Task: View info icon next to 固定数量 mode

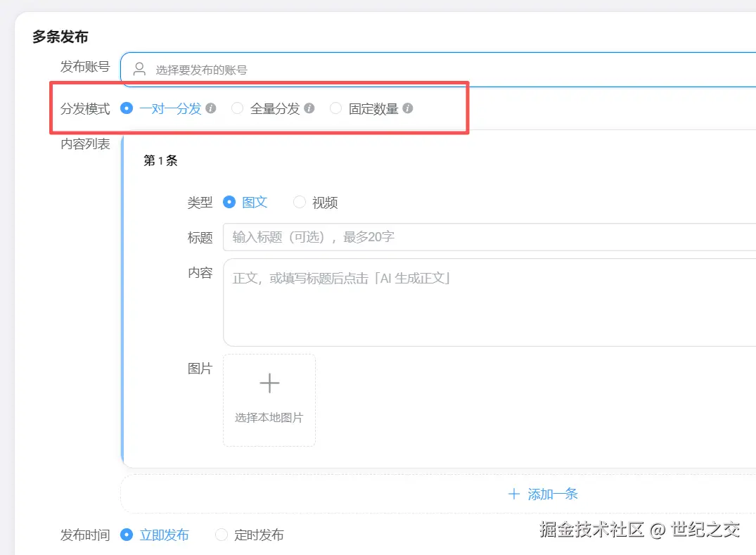Action: (408, 108)
